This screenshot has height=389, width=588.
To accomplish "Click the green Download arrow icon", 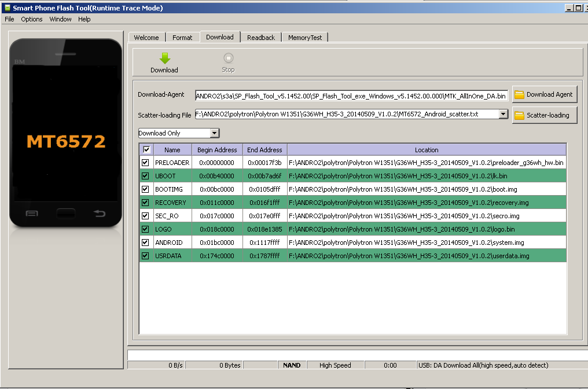I will (164, 57).
